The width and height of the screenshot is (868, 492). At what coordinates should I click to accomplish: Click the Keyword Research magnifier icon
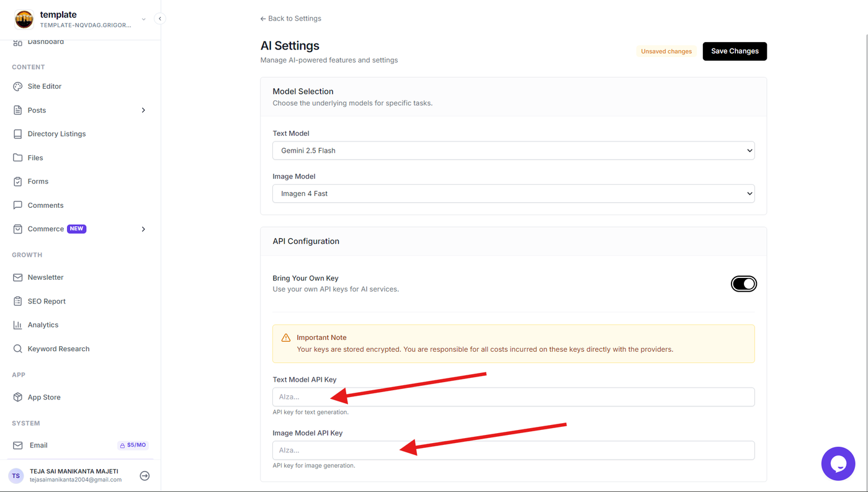click(17, 349)
